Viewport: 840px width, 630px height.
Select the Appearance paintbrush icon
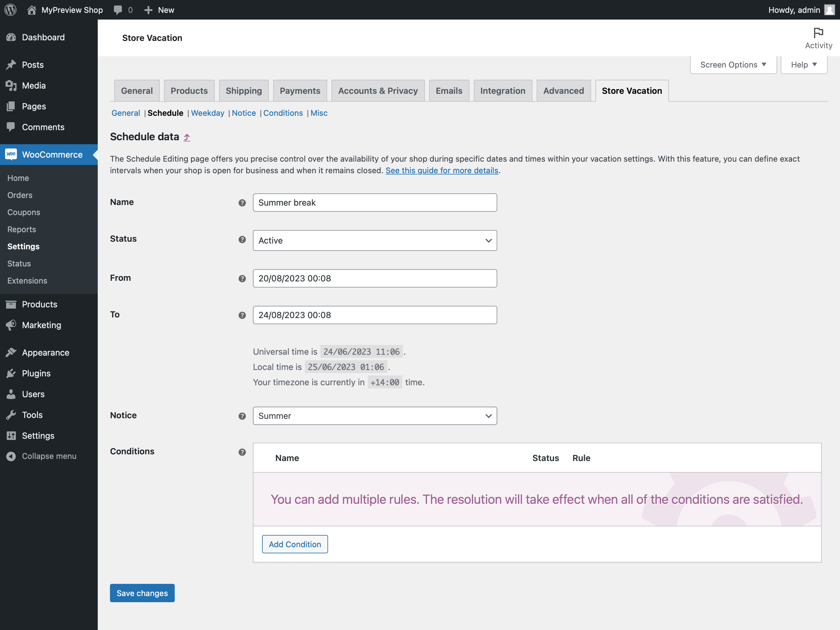[11, 352]
